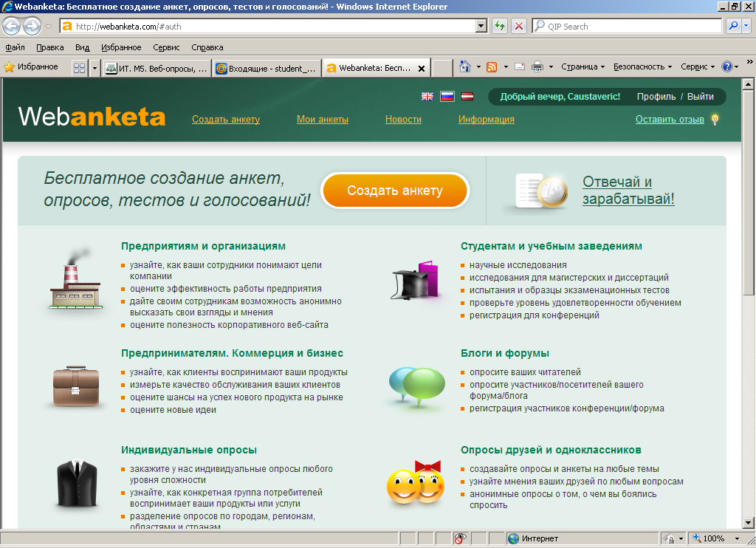Open the Help question mark icon

pos(726,67)
